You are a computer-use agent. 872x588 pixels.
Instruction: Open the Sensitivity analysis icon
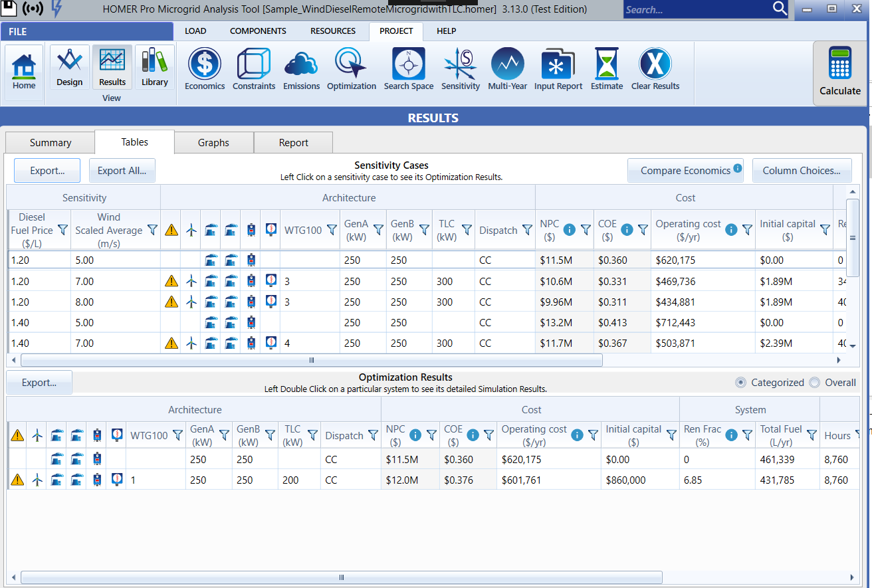click(460, 65)
